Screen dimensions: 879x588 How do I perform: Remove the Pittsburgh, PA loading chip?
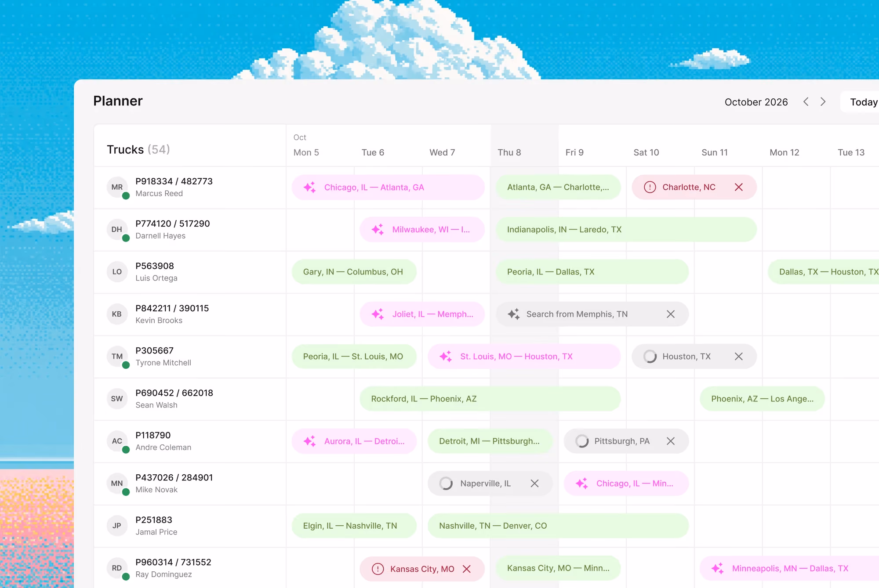(670, 441)
